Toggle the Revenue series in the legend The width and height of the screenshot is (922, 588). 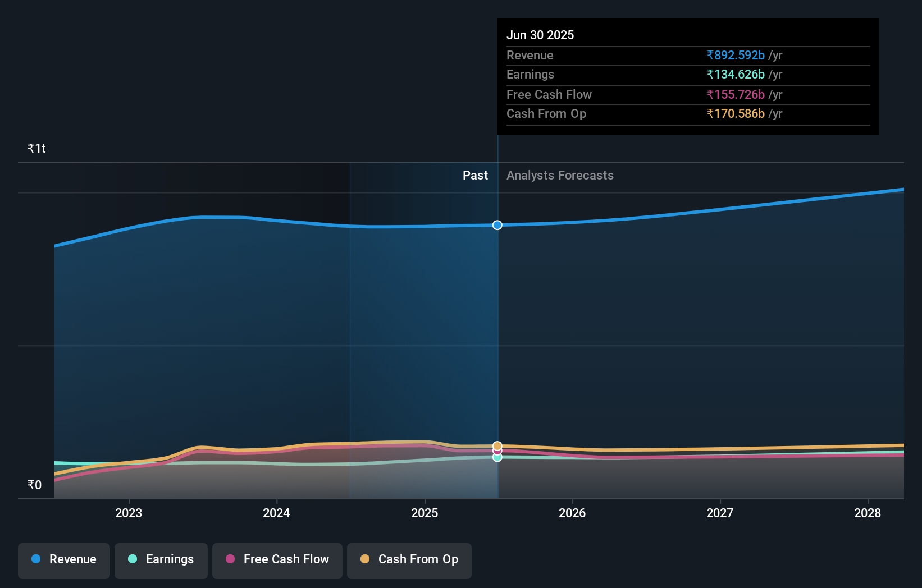[64, 561]
